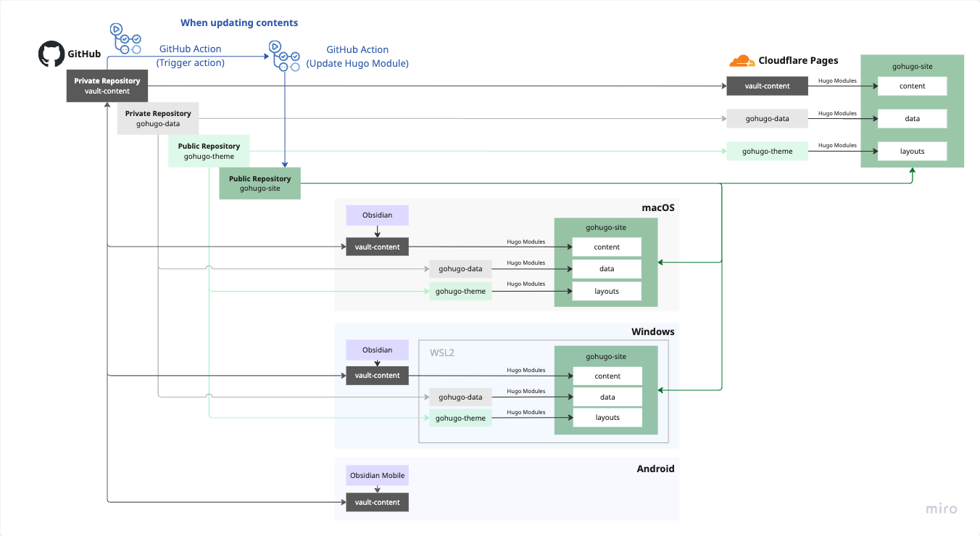Click Hugo Modules label after Cloudflare vault-content
This screenshot has width=980, height=536.
pyautogui.click(x=837, y=81)
